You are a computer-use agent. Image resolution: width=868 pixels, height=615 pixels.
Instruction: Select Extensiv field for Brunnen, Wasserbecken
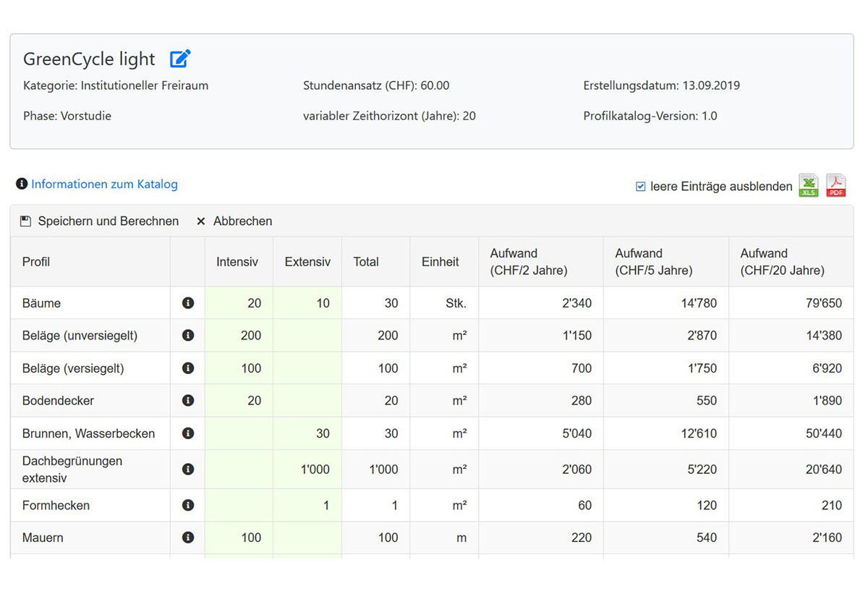click(x=307, y=433)
